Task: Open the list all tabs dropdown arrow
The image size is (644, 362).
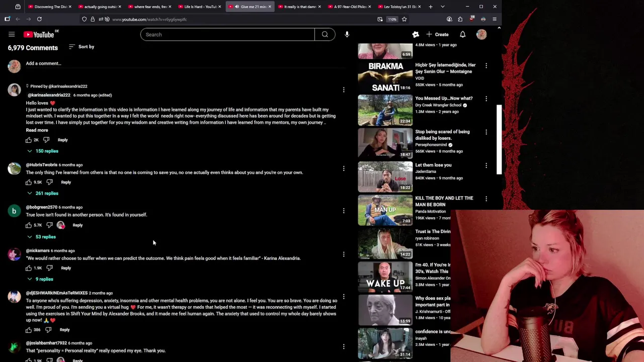Action: 443,7
